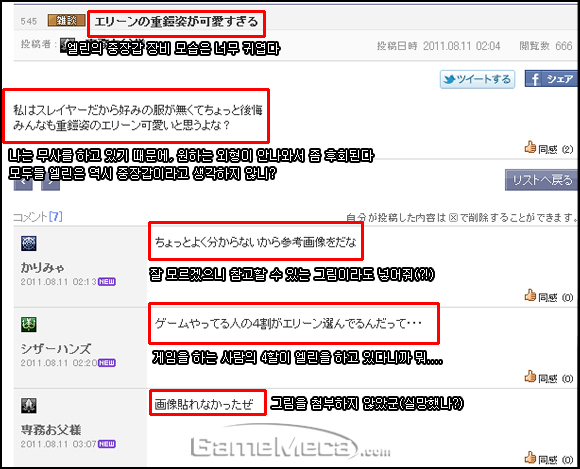Like かりみゃ's comment with thumbs-up
The image size is (580, 469).
[530, 295]
